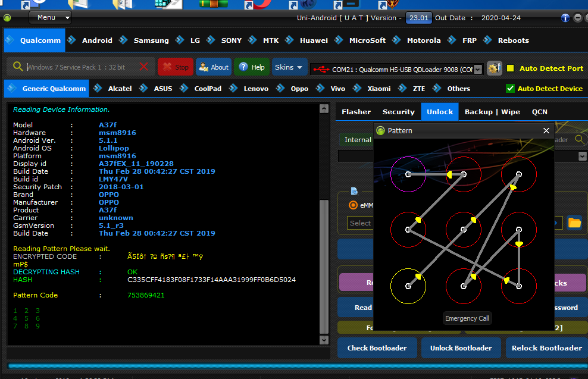Click the blue file document icon
The image size is (588, 379).
(354, 191)
